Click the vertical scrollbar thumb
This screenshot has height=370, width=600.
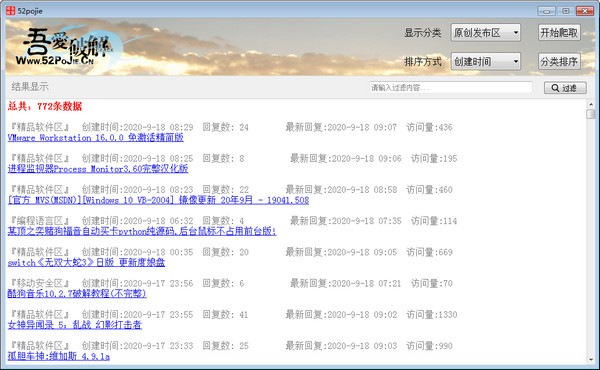click(x=591, y=114)
